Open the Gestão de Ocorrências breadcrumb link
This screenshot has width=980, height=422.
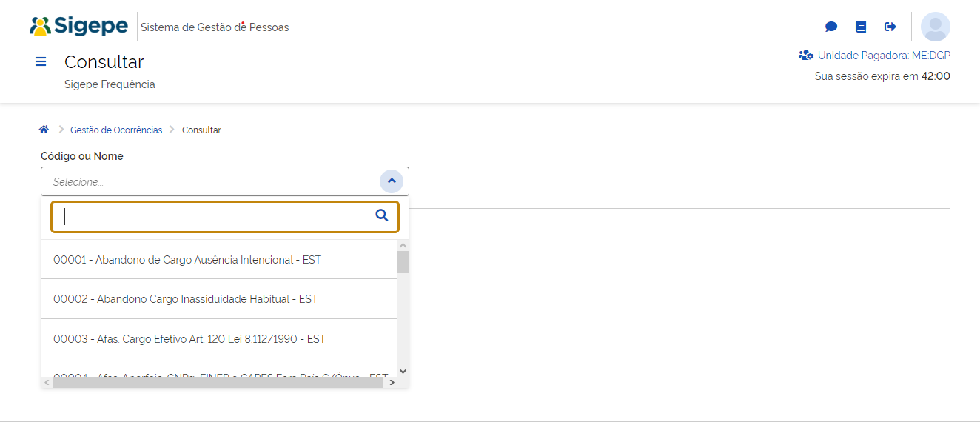[116, 130]
